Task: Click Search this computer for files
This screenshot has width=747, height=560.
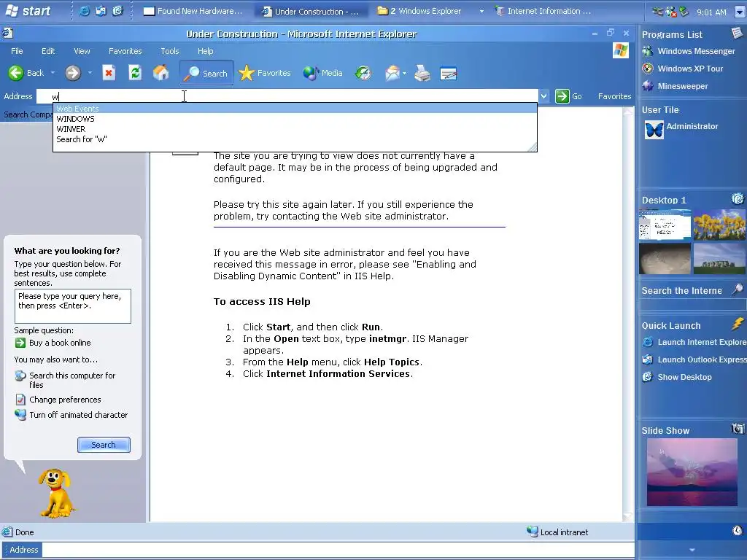Action: tap(65, 380)
